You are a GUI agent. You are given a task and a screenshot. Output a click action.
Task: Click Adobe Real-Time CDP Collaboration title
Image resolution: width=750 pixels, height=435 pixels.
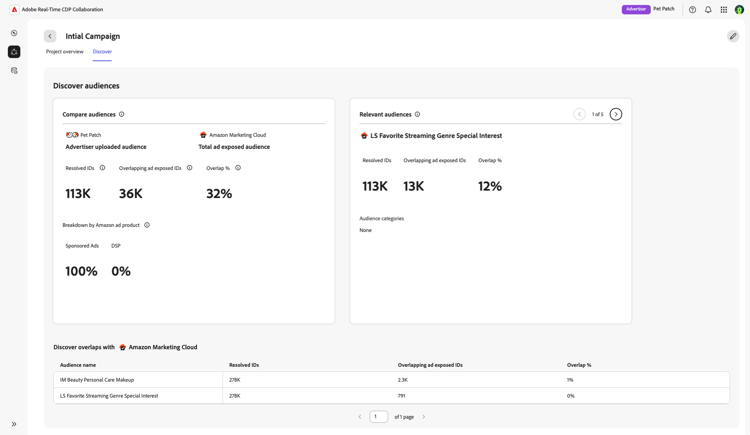point(62,9)
